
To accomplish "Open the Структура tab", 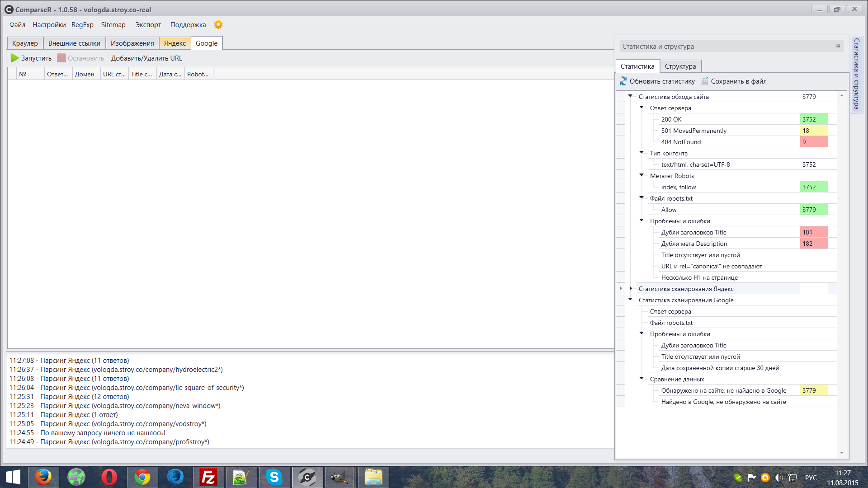I will [680, 66].
